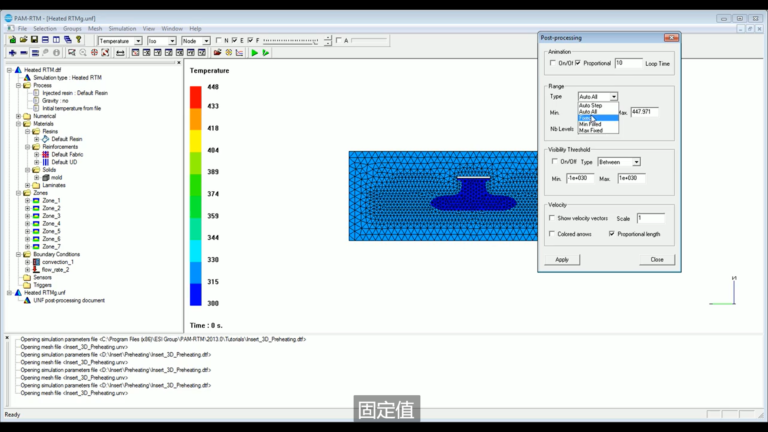Open the File menu
The image size is (768, 432).
[x=23, y=28]
